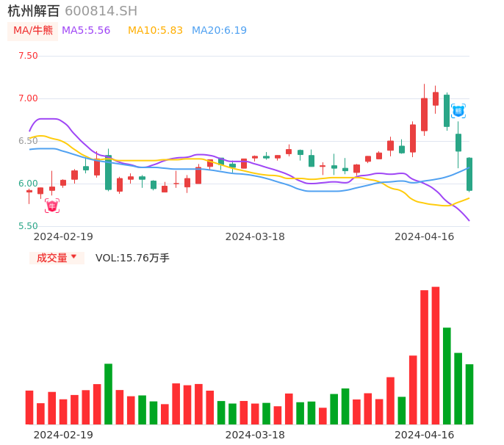Open the 成交量 indicator dropdown
The width and height of the screenshot is (504, 445).
click(x=57, y=258)
